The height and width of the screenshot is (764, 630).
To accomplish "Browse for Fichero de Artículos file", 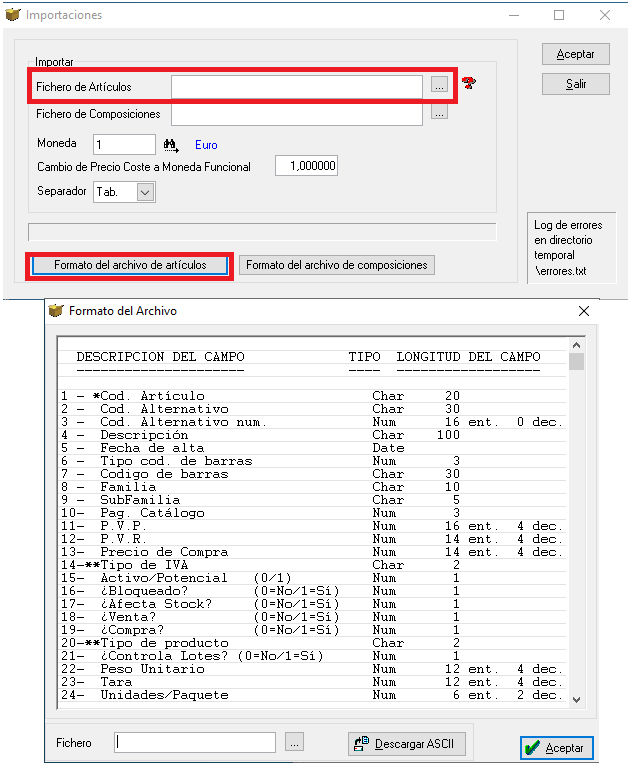I will tap(439, 85).
